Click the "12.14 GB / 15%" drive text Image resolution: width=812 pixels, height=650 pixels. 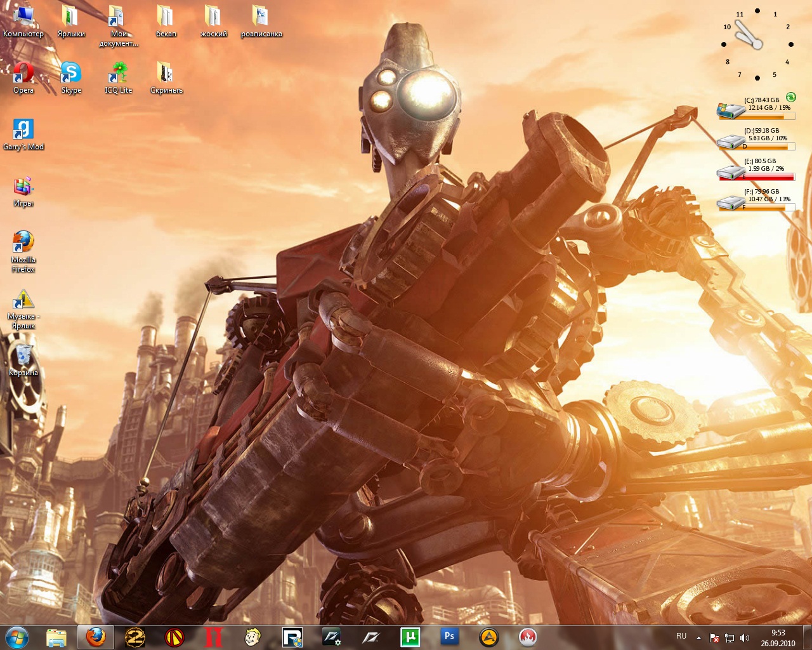(x=769, y=108)
